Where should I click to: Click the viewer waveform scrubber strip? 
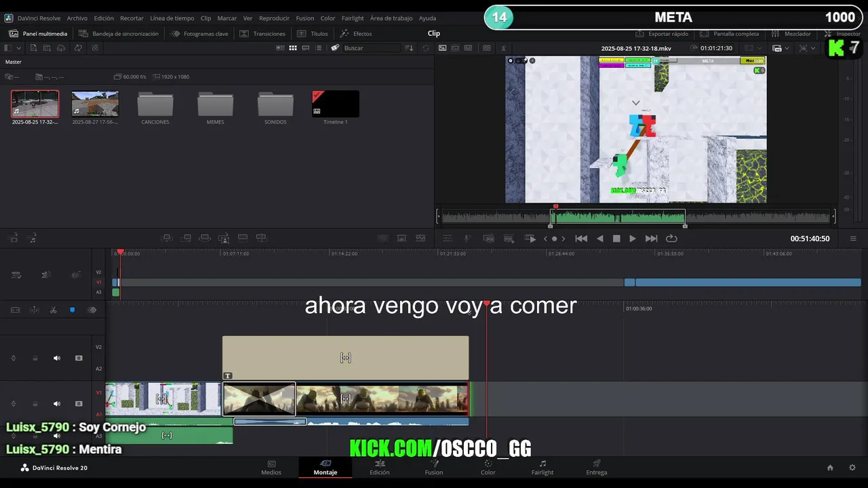pos(636,217)
